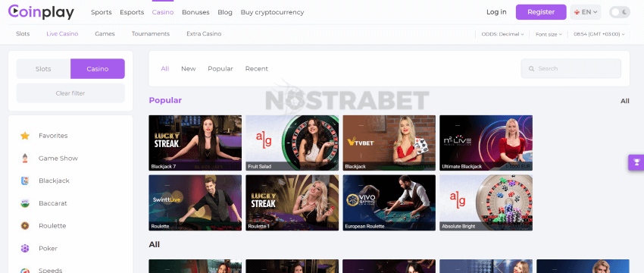This screenshot has height=273, width=644.
Task: Open the EN language dropdown
Action: coord(586,12)
